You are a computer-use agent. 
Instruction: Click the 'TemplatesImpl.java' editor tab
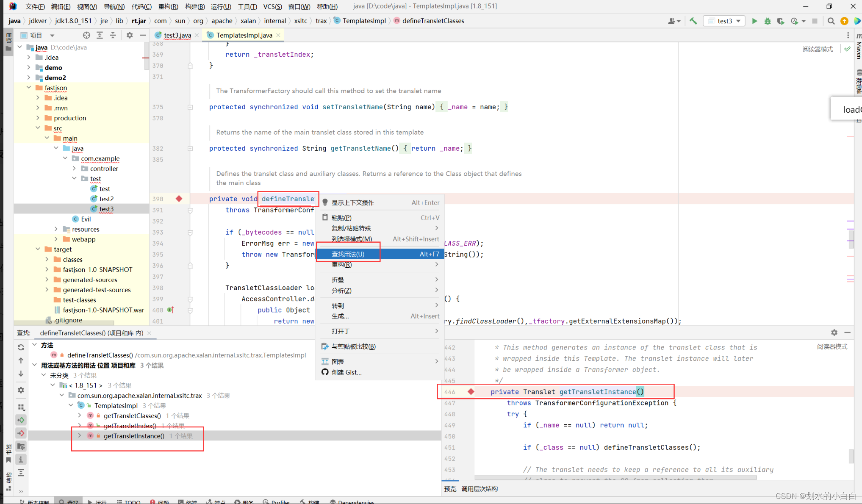pyautogui.click(x=243, y=35)
